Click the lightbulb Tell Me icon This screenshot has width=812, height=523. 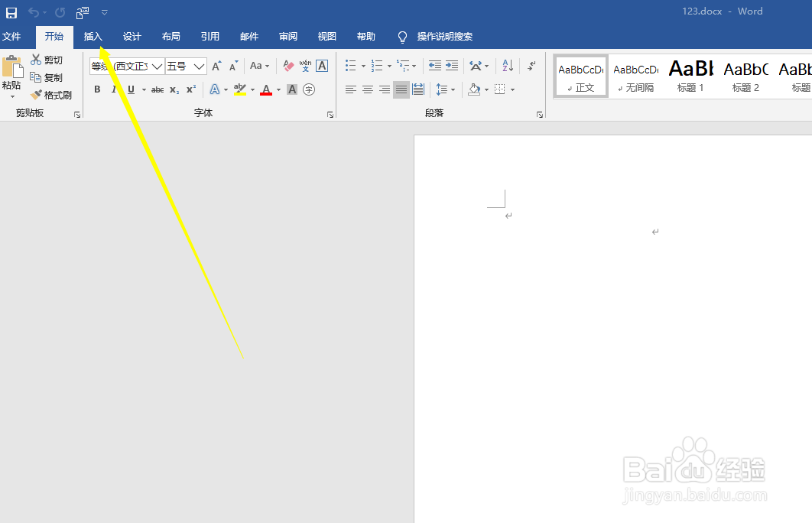[402, 37]
